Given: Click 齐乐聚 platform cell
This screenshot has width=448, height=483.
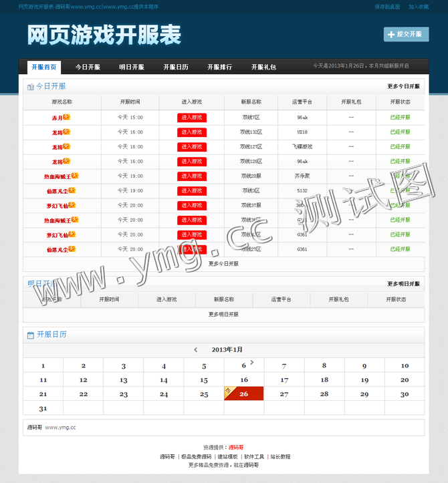Looking at the screenshot, I should (x=302, y=176).
